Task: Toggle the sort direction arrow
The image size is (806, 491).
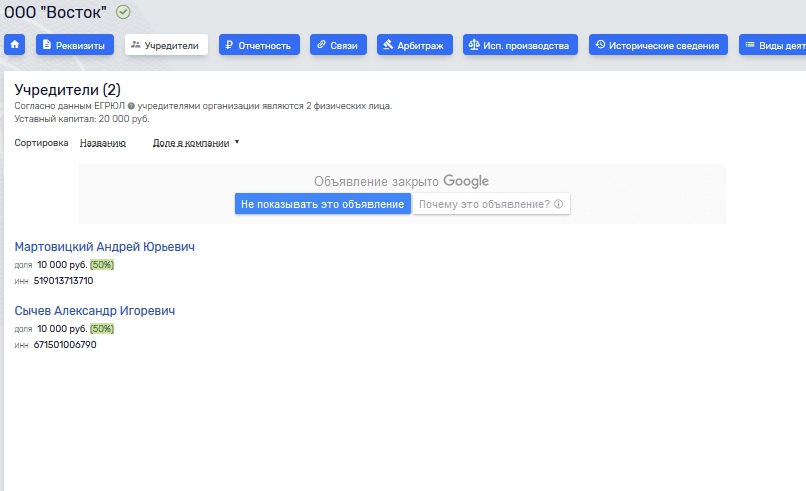Action: 237,142
